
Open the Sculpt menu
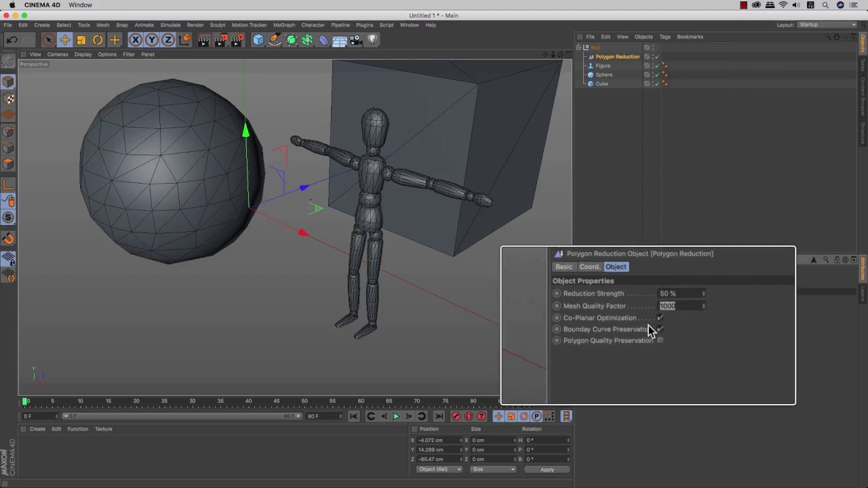click(217, 25)
